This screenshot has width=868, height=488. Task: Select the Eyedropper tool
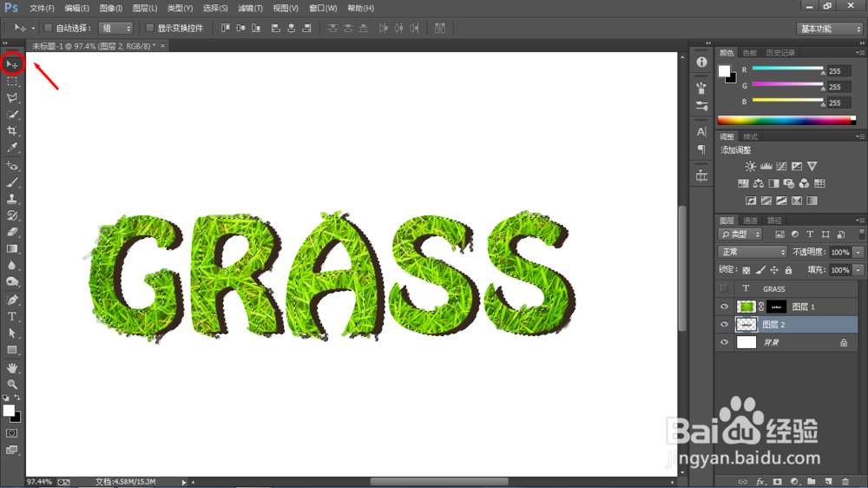click(12, 148)
